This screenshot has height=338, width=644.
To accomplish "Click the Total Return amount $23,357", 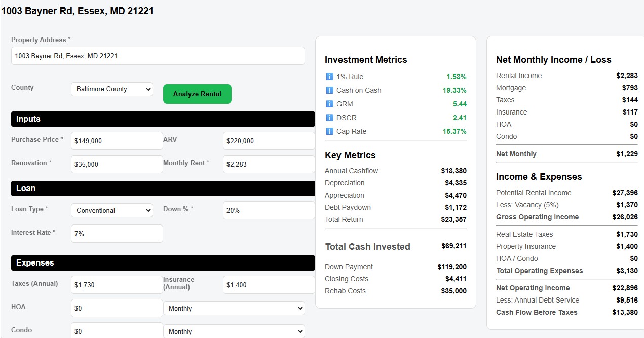I will click(454, 219).
